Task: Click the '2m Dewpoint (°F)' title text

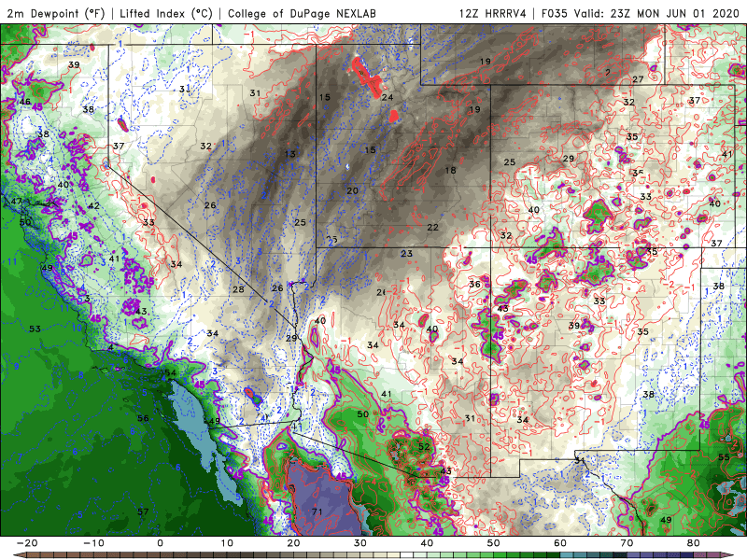Action: click(55, 13)
